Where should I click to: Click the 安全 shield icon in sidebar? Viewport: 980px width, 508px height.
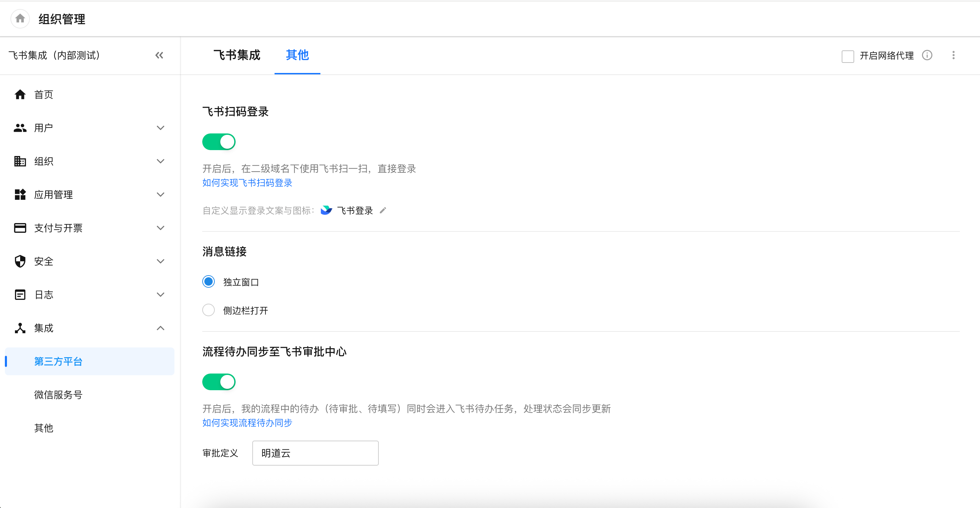tap(20, 261)
